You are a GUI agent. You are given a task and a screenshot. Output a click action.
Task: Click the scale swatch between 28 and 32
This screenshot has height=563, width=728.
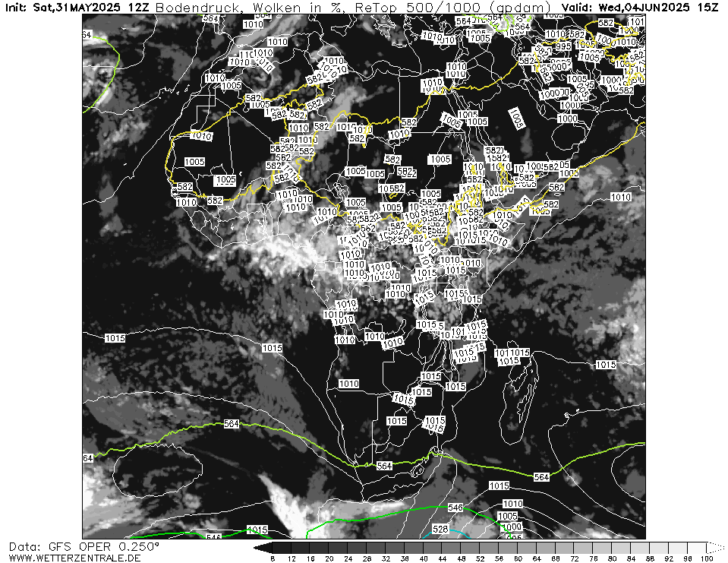point(376,548)
